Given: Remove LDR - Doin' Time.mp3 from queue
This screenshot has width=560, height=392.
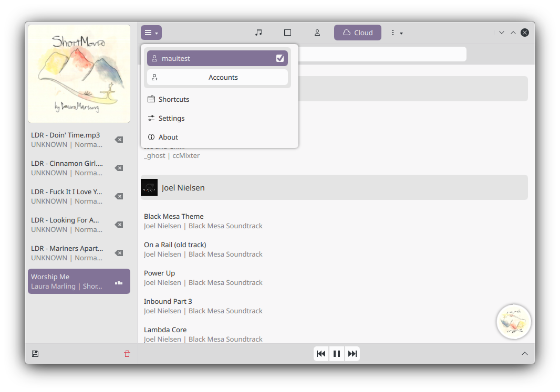Looking at the screenshot, I should 119,140.
